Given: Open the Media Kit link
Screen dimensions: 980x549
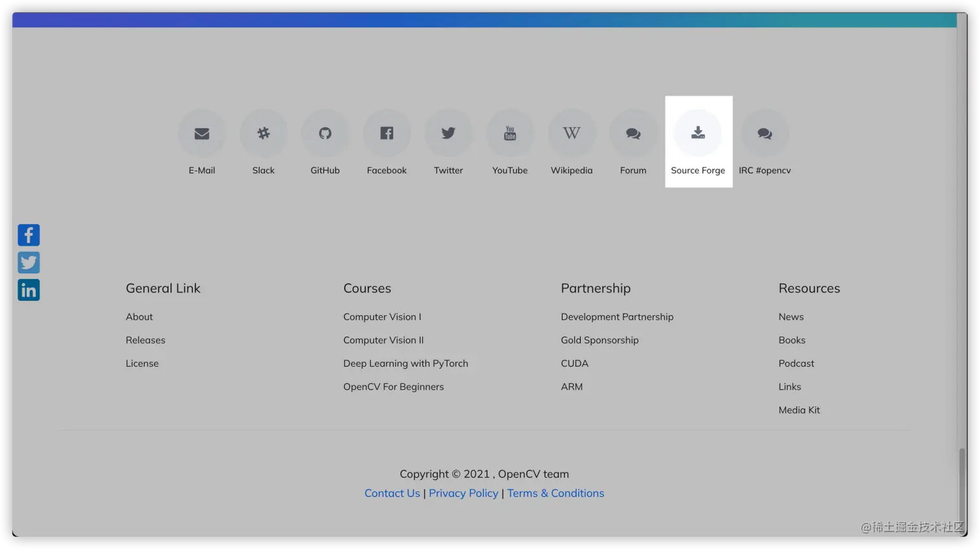Looking at the screenshot, I should coord(799,410).
